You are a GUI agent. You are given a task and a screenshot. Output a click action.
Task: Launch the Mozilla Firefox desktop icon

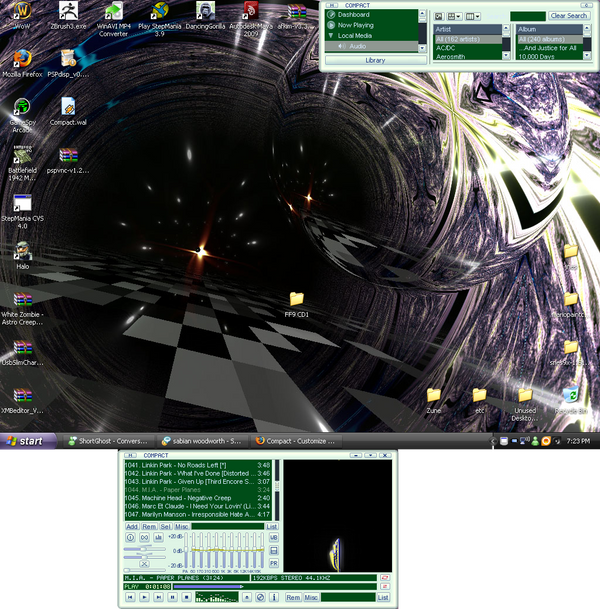(x=22, y=57)
